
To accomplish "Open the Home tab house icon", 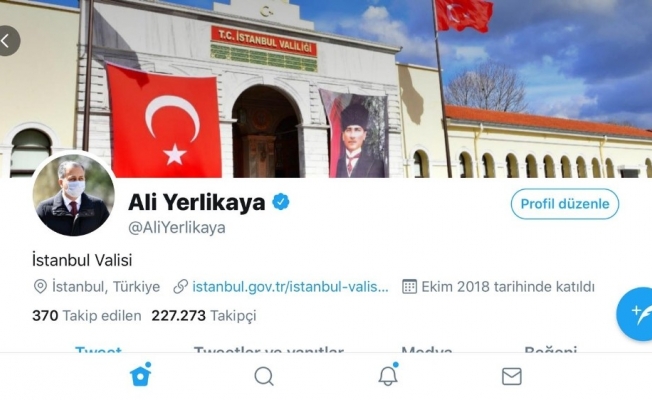I will point(141,374).
